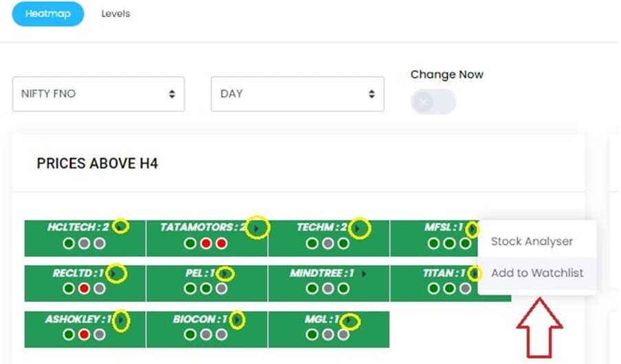Click the arrow icon next to MGL
Screen dimensions: 621x364
(x=349, y=319)
